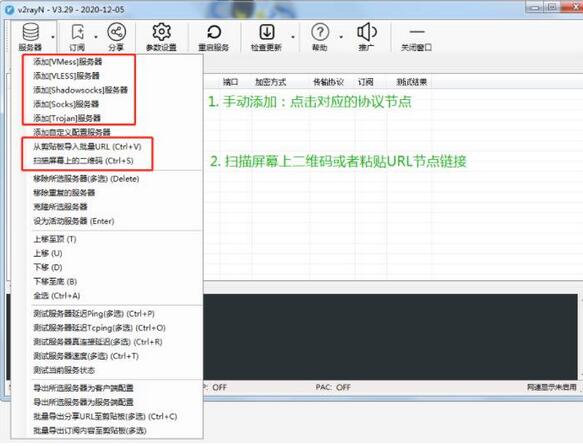The height and width of the screenshot is (446, 583).
Task: Select 添加[Shadowsocks]服务器 menu entry
Action: click(80, 90)
